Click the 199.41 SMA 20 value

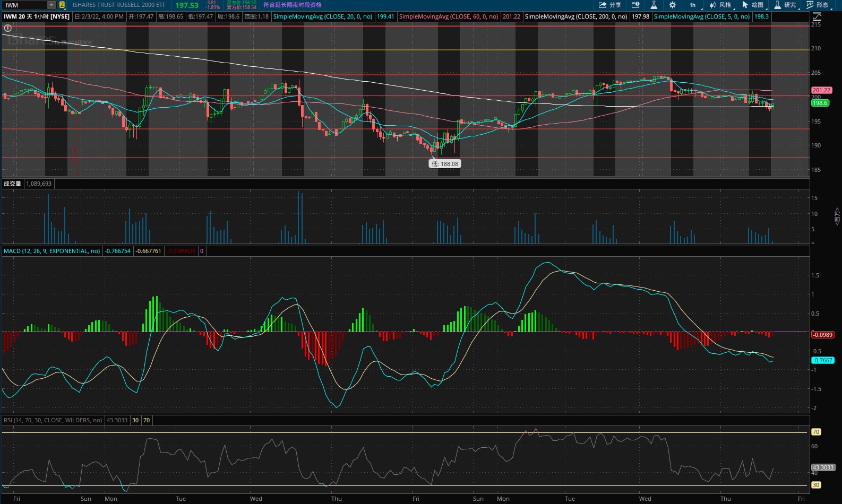[x=385, y=16]
